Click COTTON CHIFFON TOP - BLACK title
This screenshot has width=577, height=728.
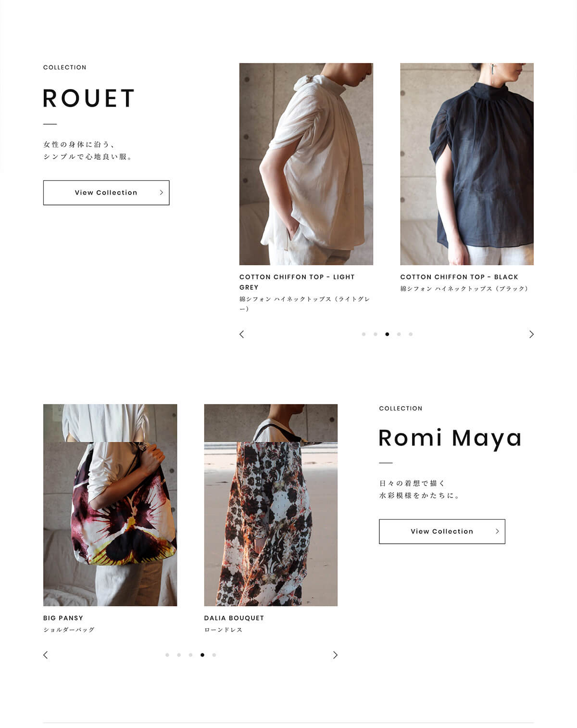pos(459,277)
